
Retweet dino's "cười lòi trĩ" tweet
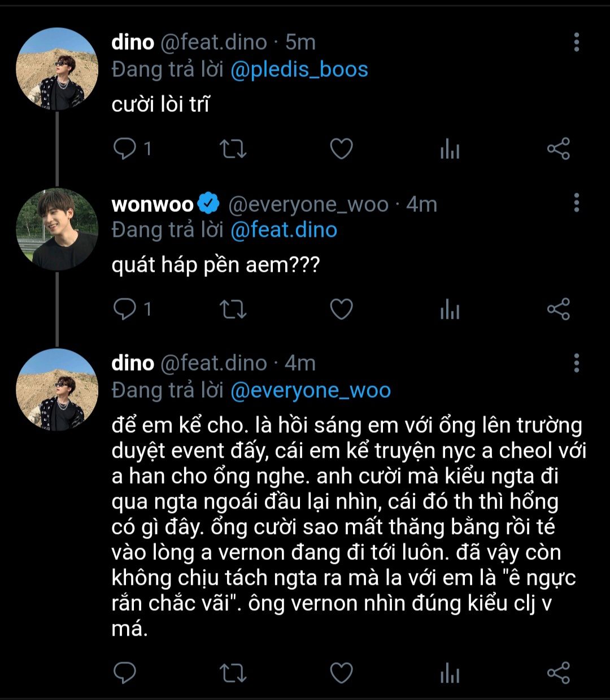click(233, 149)
